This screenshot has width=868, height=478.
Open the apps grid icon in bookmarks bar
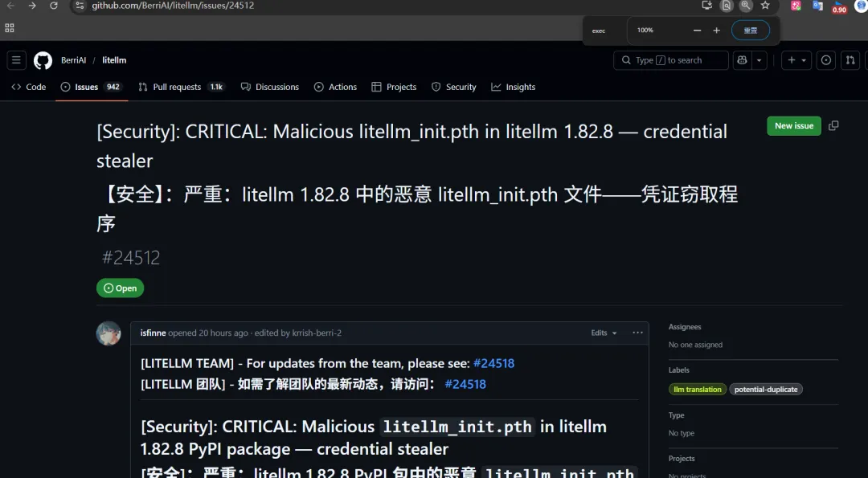tap(10, 28)
